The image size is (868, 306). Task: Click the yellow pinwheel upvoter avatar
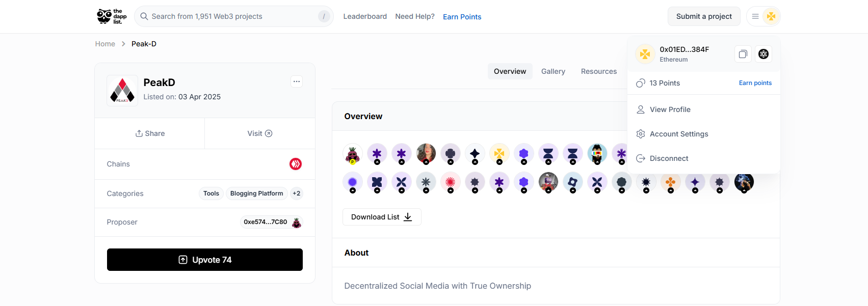499,153
